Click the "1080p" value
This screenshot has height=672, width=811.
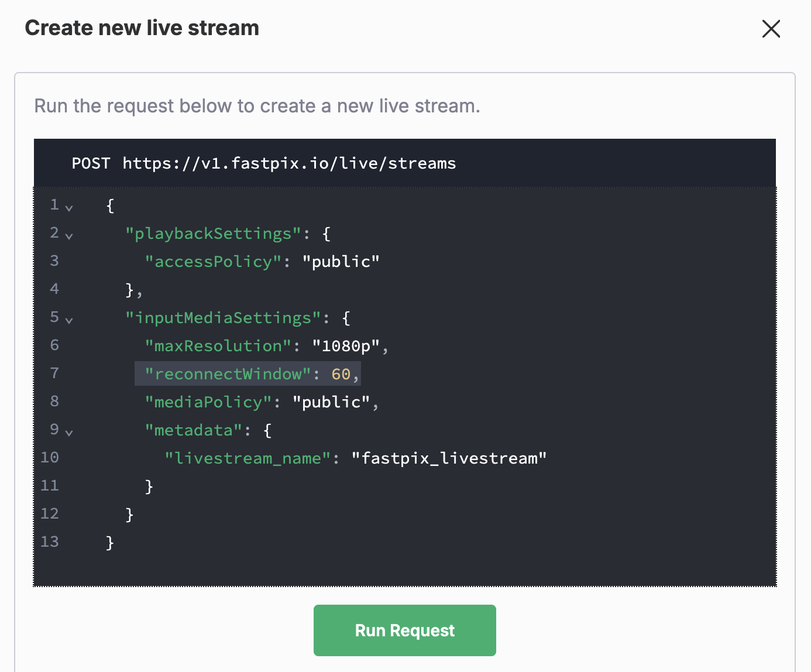pos(345,346)
